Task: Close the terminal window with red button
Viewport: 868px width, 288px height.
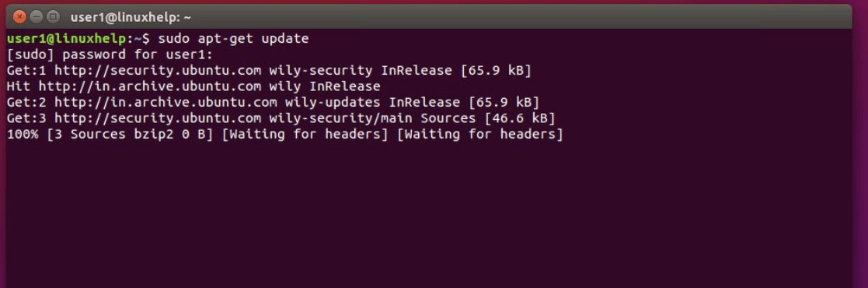Action: 19,17
